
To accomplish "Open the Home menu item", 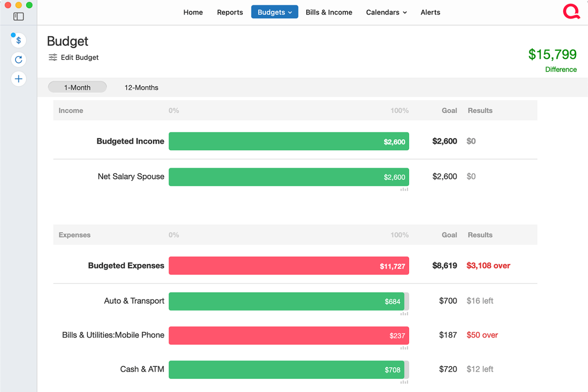I will click(x=193, y=12).
